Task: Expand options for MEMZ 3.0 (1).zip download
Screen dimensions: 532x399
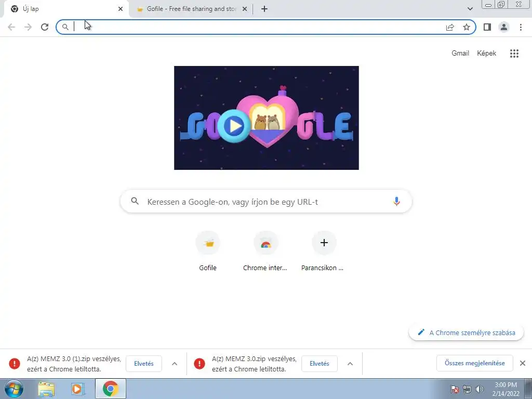Action: 175,363
